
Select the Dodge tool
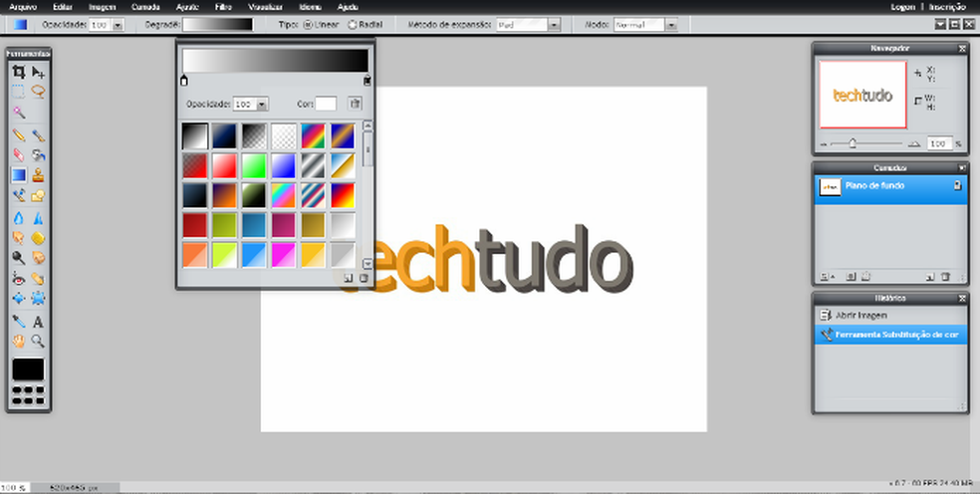click(x=19, y=258)
